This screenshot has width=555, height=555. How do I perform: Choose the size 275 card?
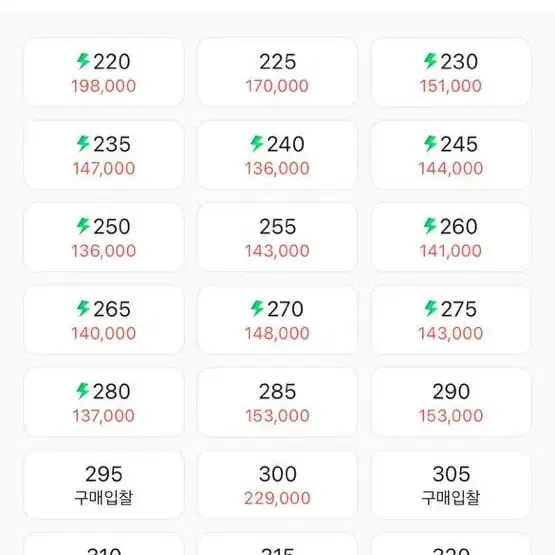tap(451, 320)
